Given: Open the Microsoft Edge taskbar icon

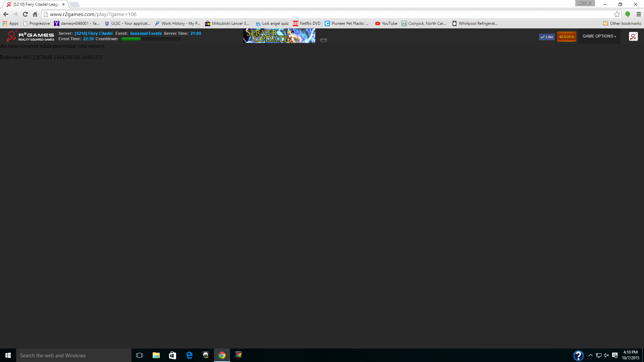Looking at the screenshot, I should pyautogui.click(x=189, y=355).
